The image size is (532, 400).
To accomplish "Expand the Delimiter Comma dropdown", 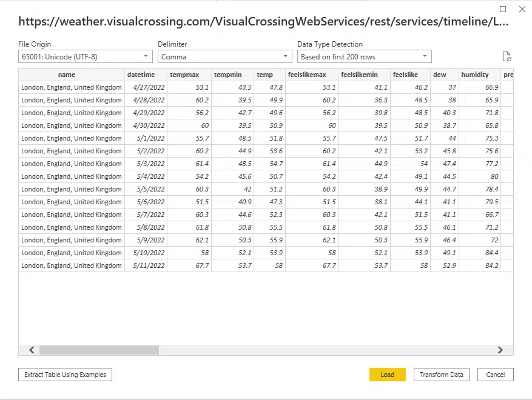I will pyautogui.click(x=225, y=57).
